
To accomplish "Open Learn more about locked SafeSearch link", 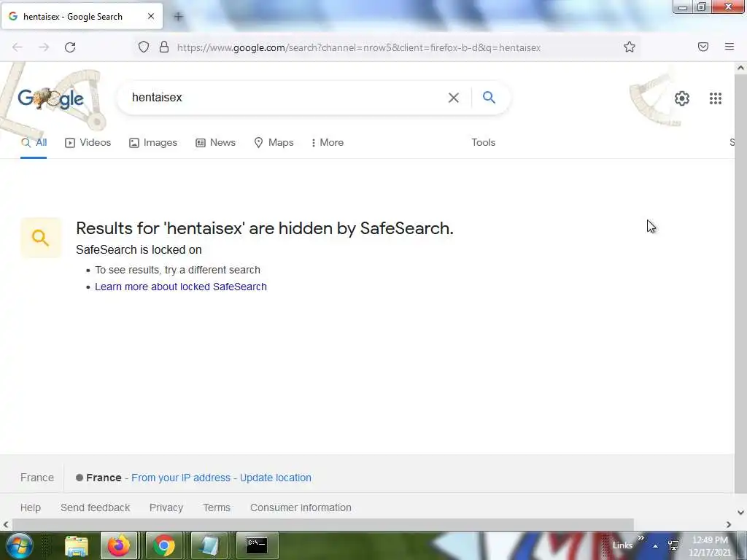I will click(181, 287).
